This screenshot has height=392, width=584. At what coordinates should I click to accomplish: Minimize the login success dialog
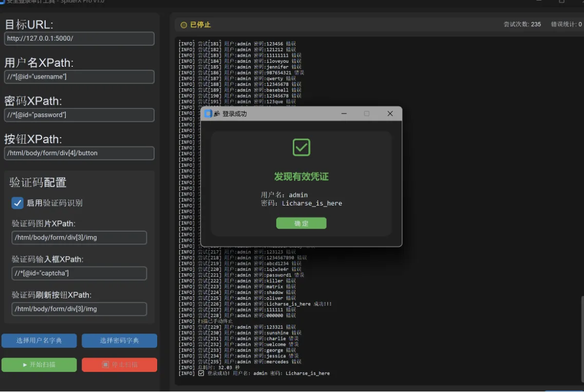click(x=344, y=114)
